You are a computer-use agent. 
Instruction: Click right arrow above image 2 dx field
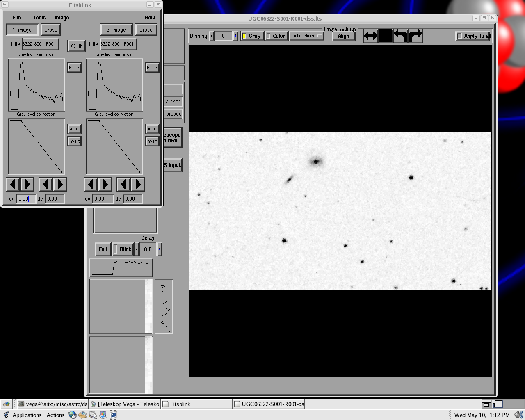coord(105,184)
